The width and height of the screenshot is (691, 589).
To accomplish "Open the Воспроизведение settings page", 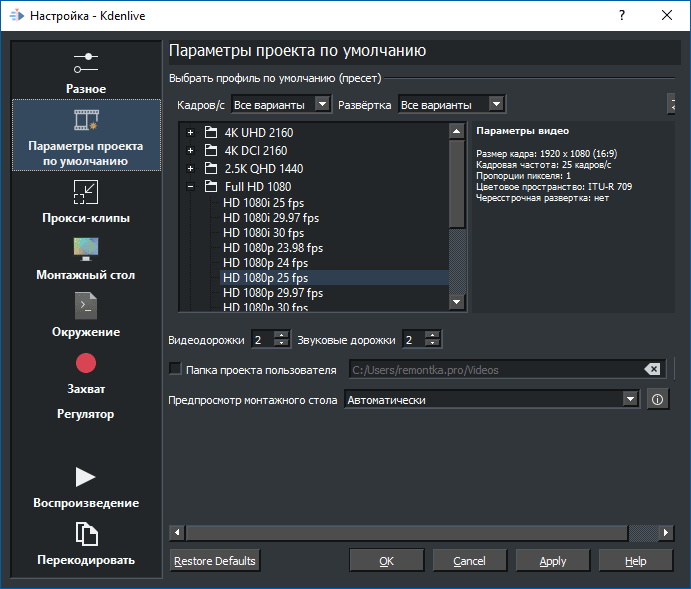I will [x=86, y=488].
